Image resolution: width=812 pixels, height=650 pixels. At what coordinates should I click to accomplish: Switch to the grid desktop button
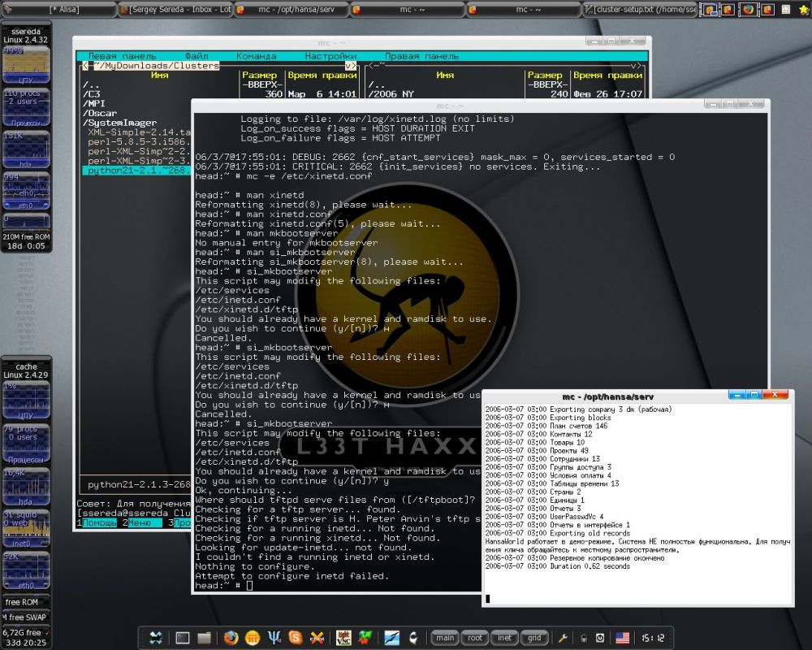tap(535, 638)
